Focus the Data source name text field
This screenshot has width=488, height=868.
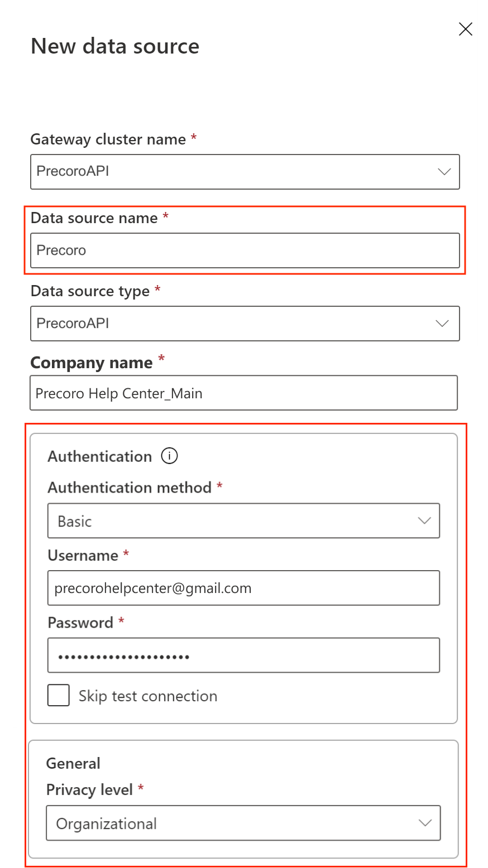click(245, 250)
